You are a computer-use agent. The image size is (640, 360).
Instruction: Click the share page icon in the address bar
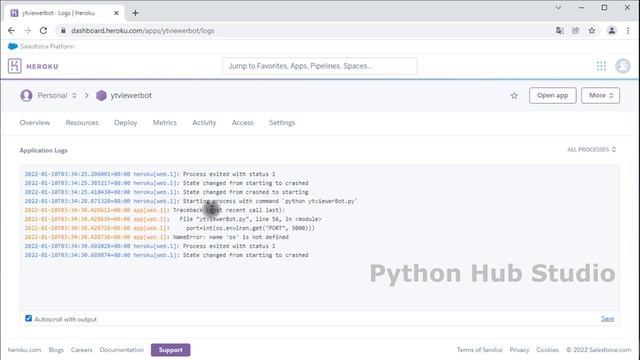[x=576, y=31]
